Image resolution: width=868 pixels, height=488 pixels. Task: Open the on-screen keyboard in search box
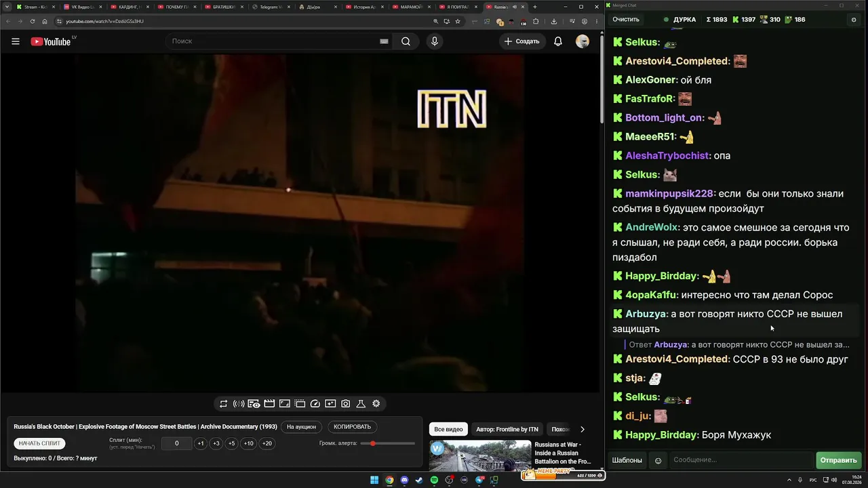click(x=384, y=41)
